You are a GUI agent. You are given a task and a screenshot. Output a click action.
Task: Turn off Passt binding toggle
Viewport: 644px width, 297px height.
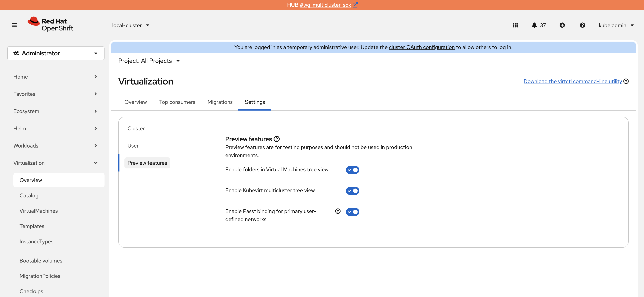coord(352,212)
